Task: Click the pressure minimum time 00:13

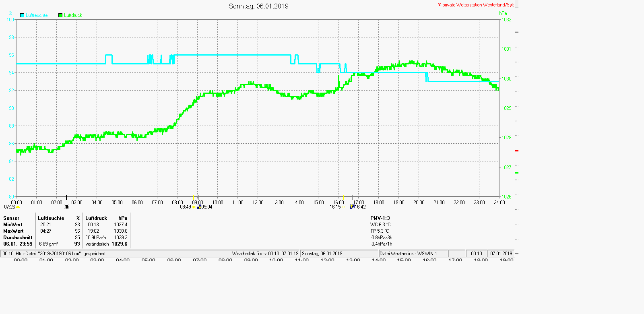Action: [x=93, y=225]
